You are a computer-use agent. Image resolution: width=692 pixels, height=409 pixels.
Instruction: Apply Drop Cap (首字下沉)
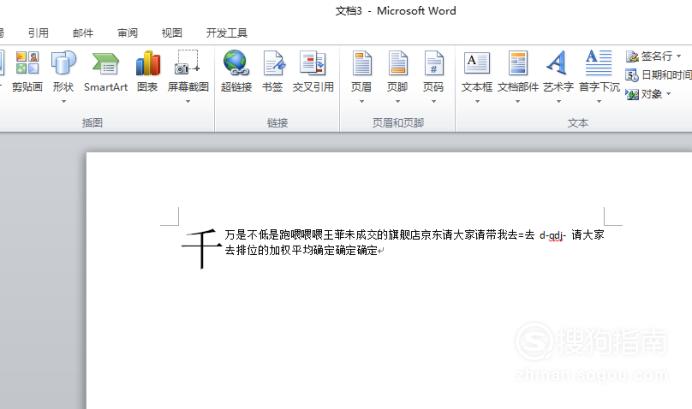point(599,71)
